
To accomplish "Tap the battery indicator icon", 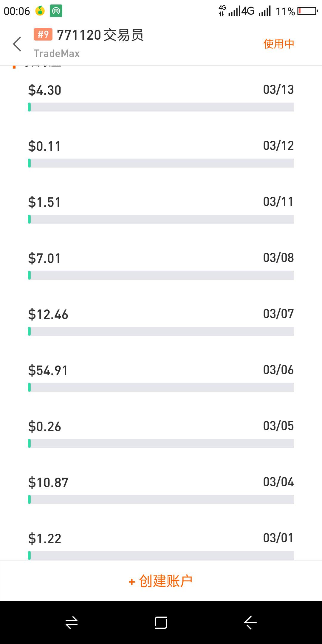I will pos(308,11).
